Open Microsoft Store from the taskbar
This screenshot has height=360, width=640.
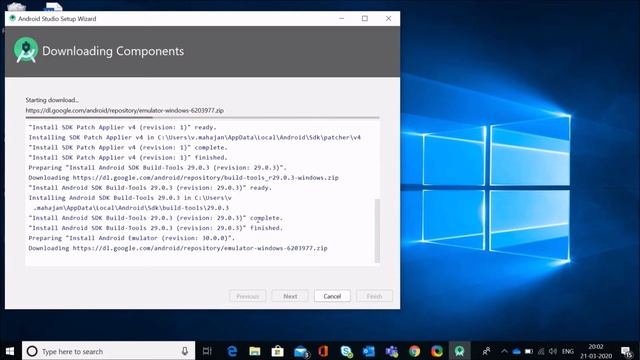278,351
